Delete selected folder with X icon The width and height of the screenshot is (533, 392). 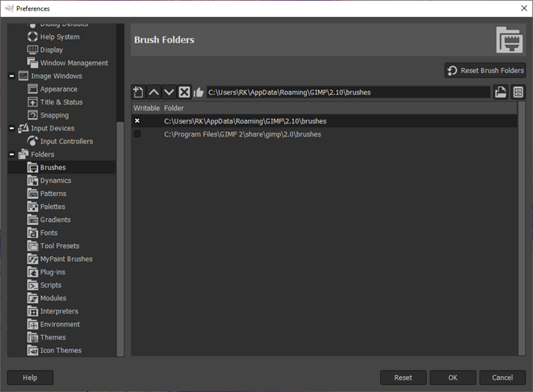point(184,92)
